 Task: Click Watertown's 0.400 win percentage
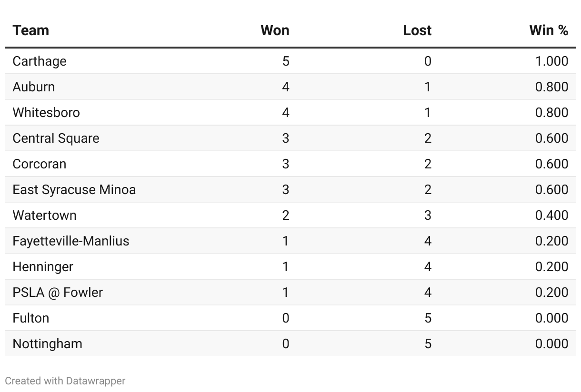[552, 216]
